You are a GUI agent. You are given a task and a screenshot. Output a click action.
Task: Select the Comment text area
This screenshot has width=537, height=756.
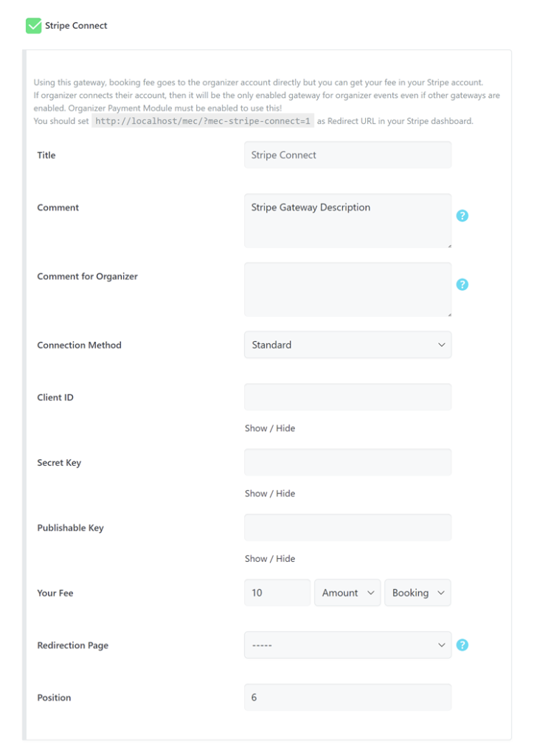coord(347,219)
